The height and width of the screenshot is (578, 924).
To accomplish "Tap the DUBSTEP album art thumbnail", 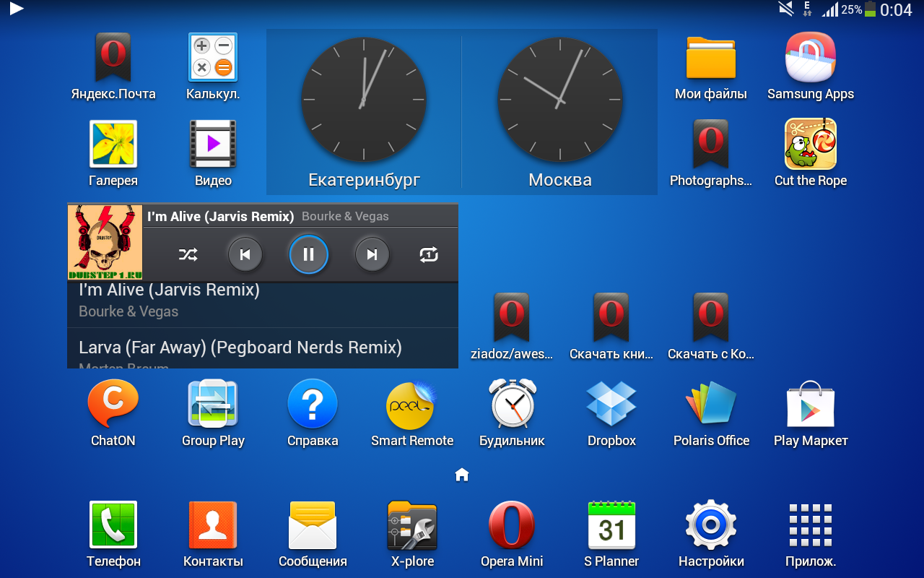I will pos(105,242).
